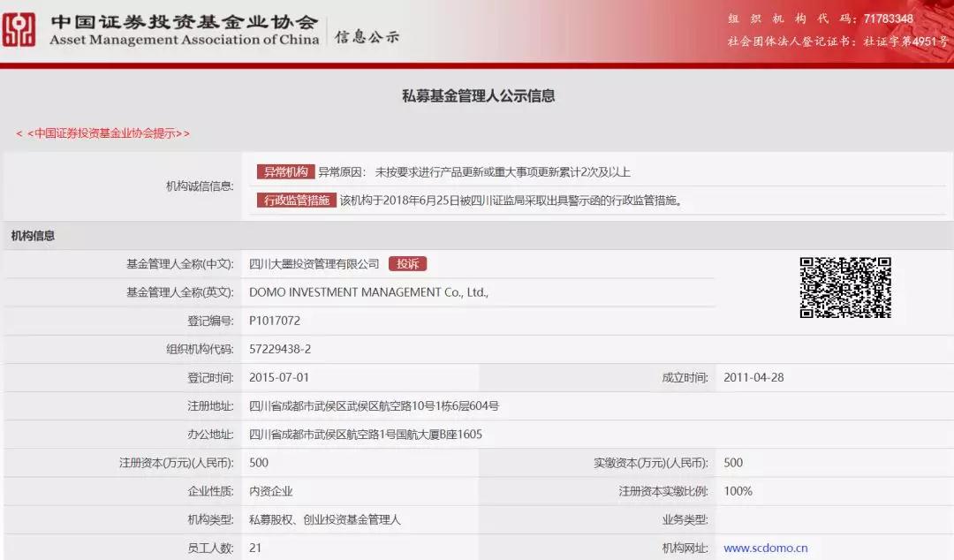954x560 pixels.
Task: Open the 中国证券投资基金业协会提示 link
Action: pos(102,133)
